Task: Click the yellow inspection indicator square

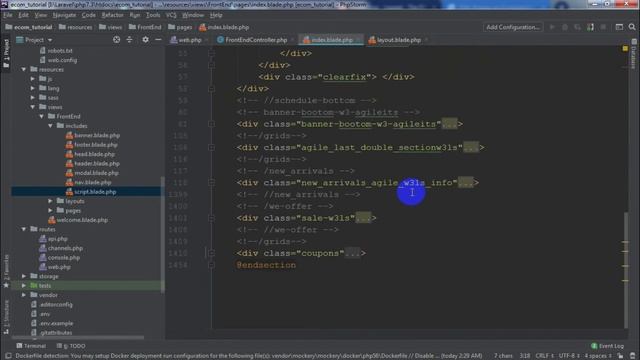Action: point(625,49)
